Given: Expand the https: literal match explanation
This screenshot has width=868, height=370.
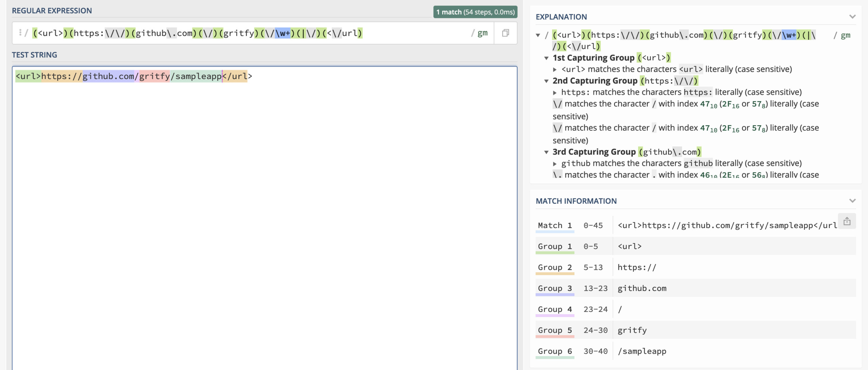Looking at the screenshot, I should coord(555,92).
